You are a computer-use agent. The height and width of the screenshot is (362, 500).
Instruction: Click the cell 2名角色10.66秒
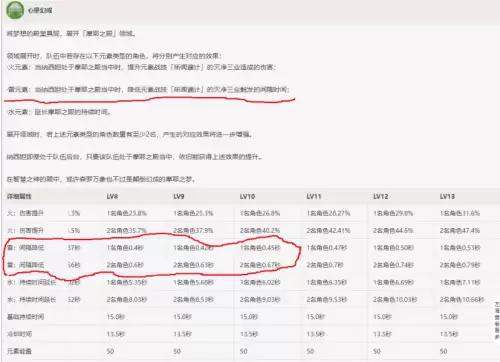462,300
